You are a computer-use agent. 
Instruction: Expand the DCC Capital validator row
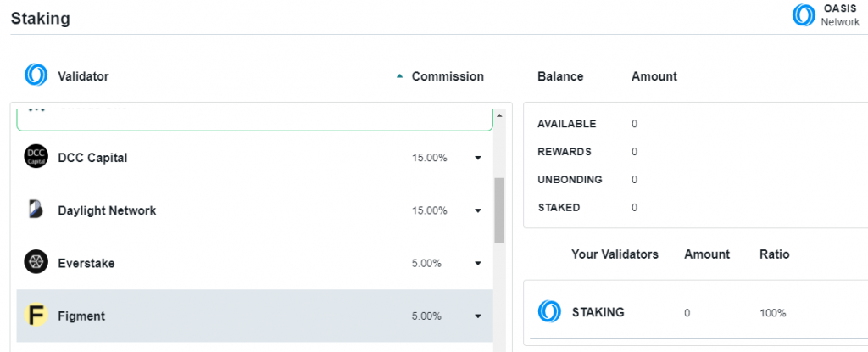[x=478, y=158]
